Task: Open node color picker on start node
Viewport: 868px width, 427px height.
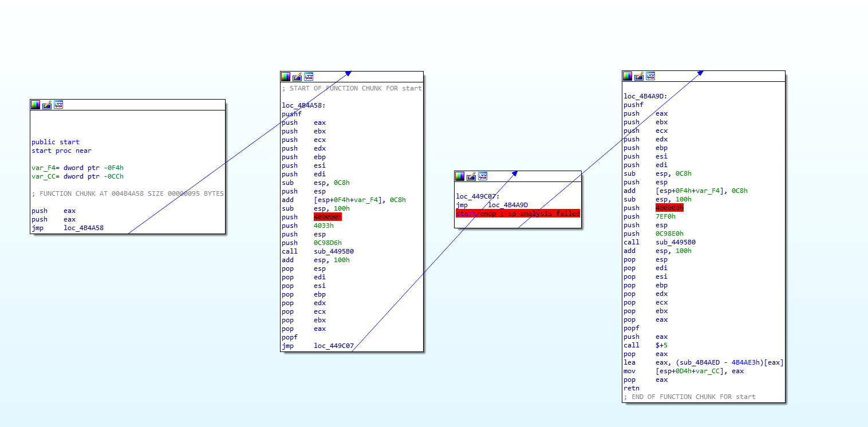Action: (35, 105)
